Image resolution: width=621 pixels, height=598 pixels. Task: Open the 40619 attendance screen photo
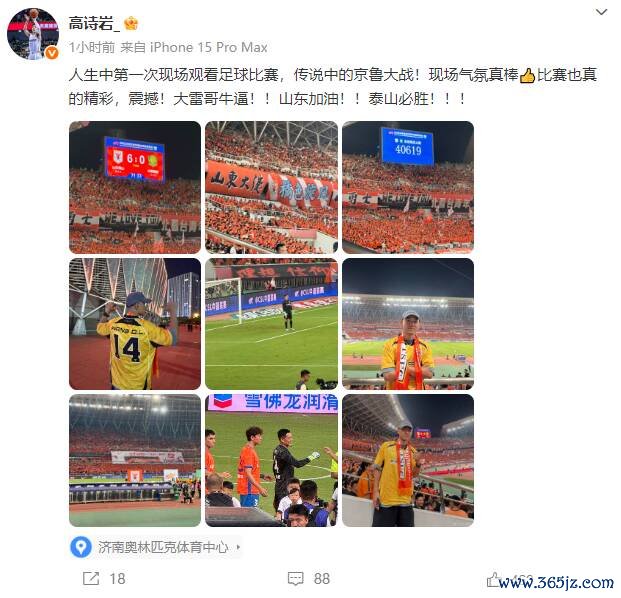point(408,187)
